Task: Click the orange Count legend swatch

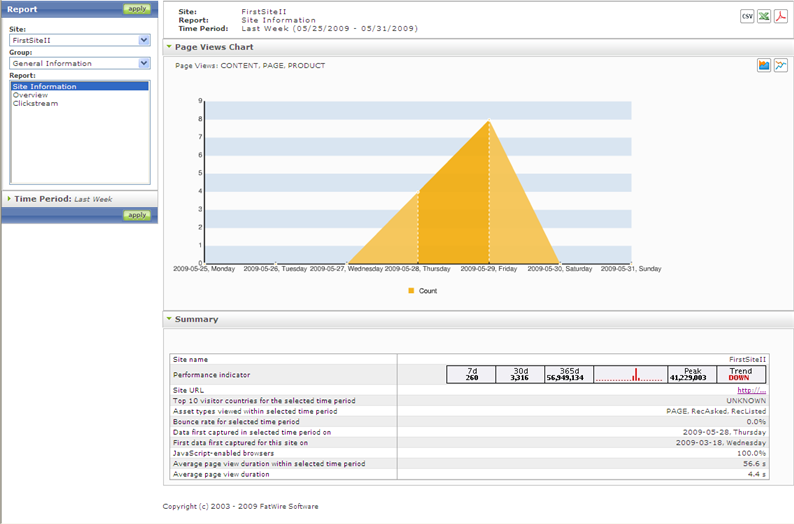Action: [411, 291]
